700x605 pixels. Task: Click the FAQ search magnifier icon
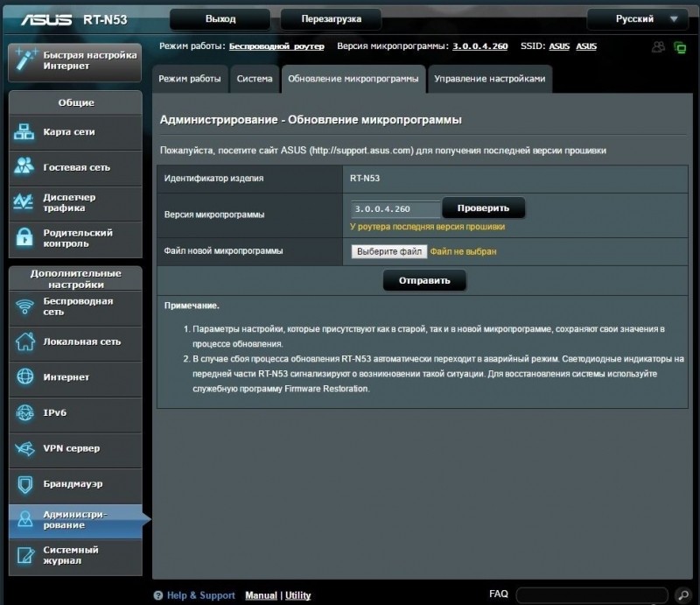point(683,594)
